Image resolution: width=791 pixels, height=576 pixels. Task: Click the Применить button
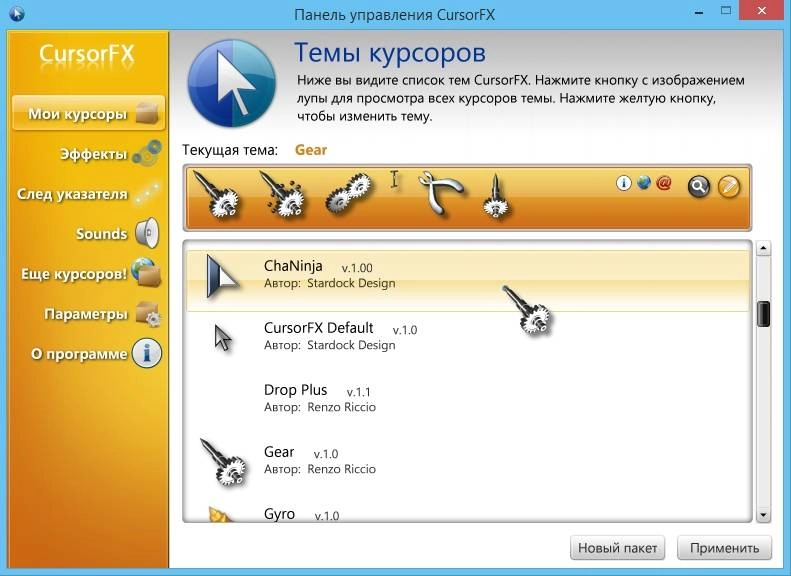point(724,548)
